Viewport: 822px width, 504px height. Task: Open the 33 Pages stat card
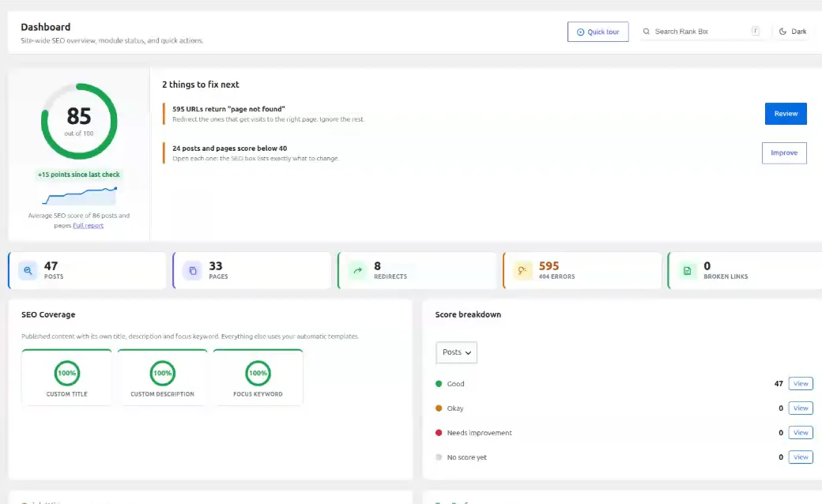click(252, 270)
